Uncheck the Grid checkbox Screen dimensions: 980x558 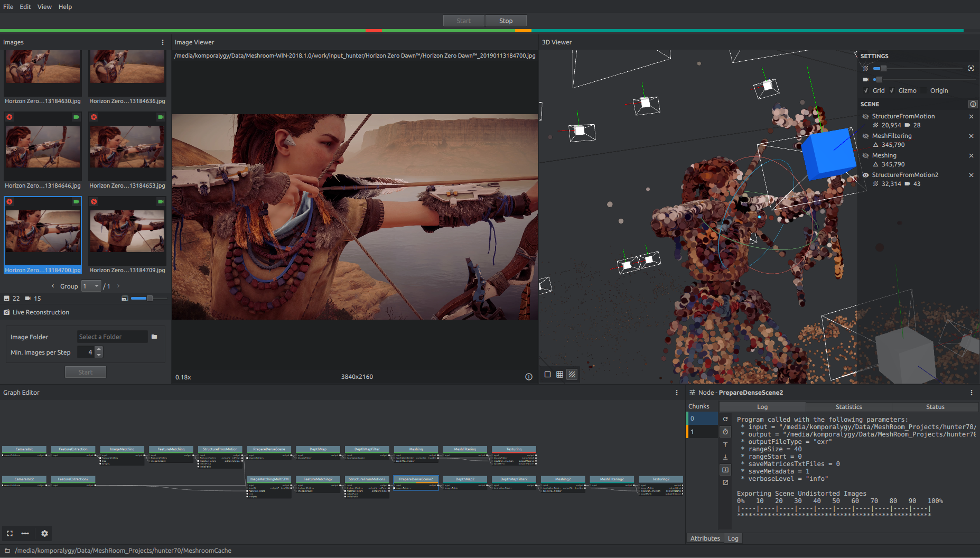(x=866, y=91)
